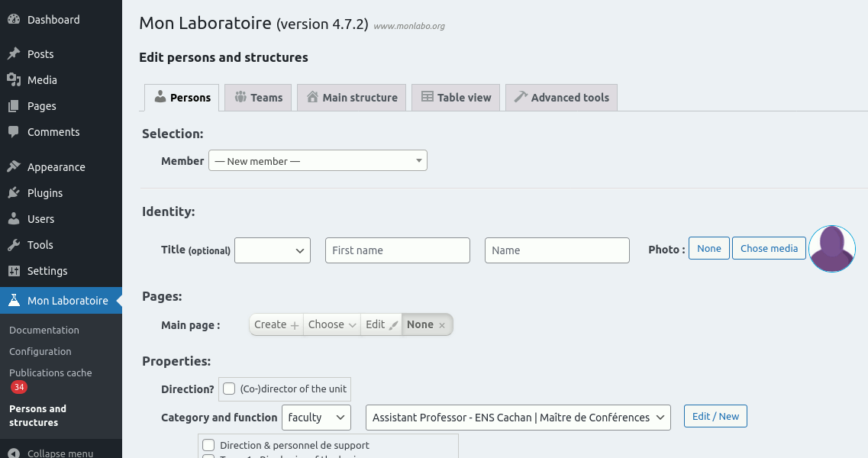Click Collapse menu in sidebar

coord(60,453)
